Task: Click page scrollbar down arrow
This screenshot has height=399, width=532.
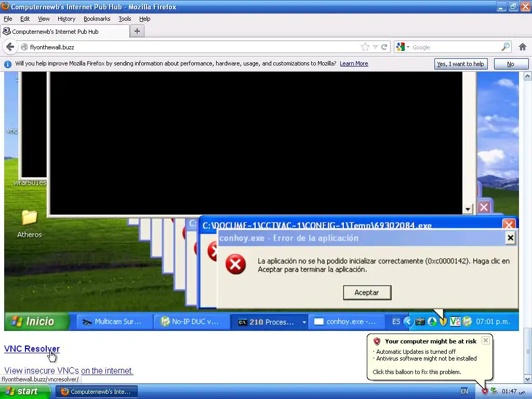Action: point(528,379)
